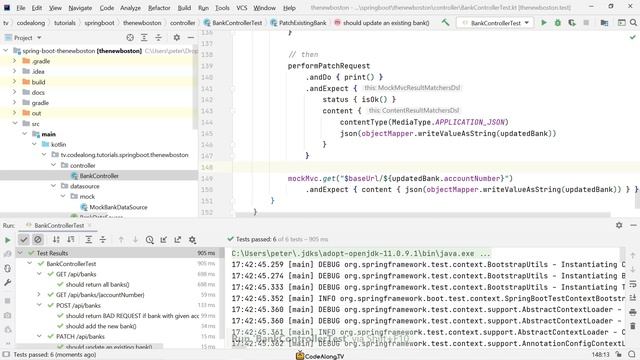Collapse the datasource package
The width and height of the screenshot is (640, 360).
click(x=53, y=186)
